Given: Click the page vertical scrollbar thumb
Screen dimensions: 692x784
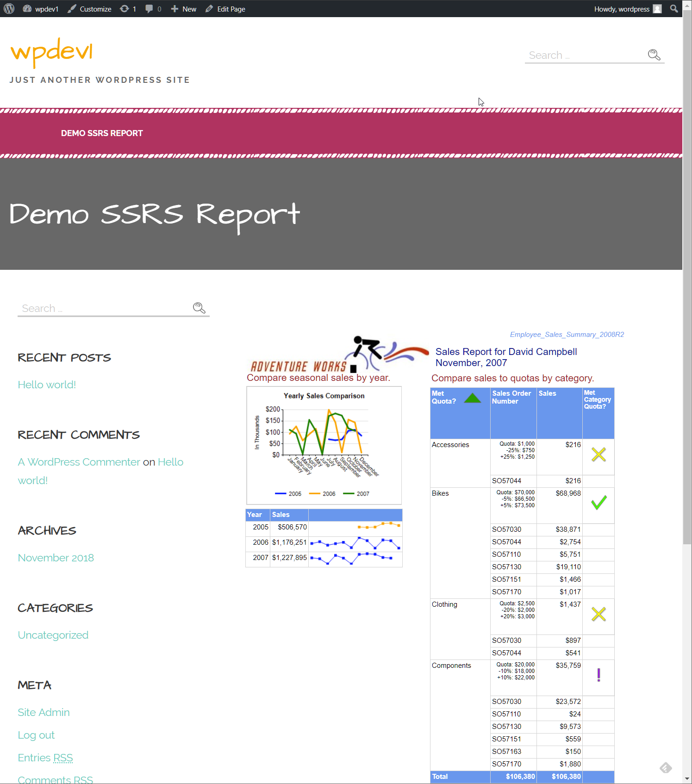Looking at the screenshot, I should pos(687,278).
